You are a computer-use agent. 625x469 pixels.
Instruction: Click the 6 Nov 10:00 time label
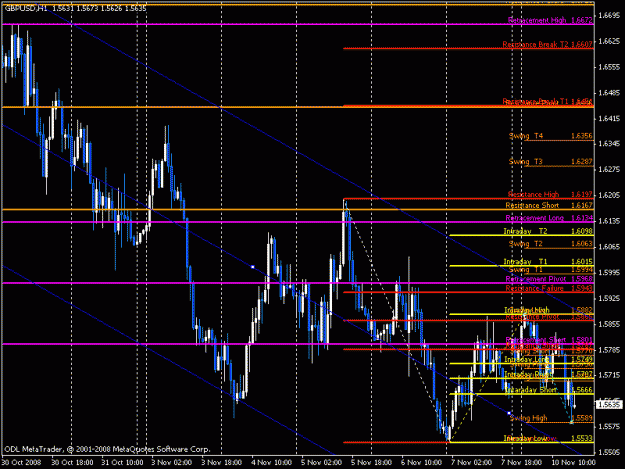click(x=421, y=462)
